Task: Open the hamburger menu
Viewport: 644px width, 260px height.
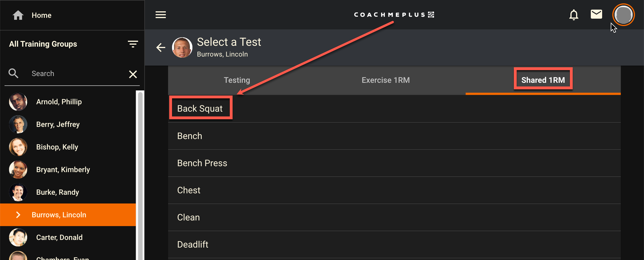Action: [161, 15]
